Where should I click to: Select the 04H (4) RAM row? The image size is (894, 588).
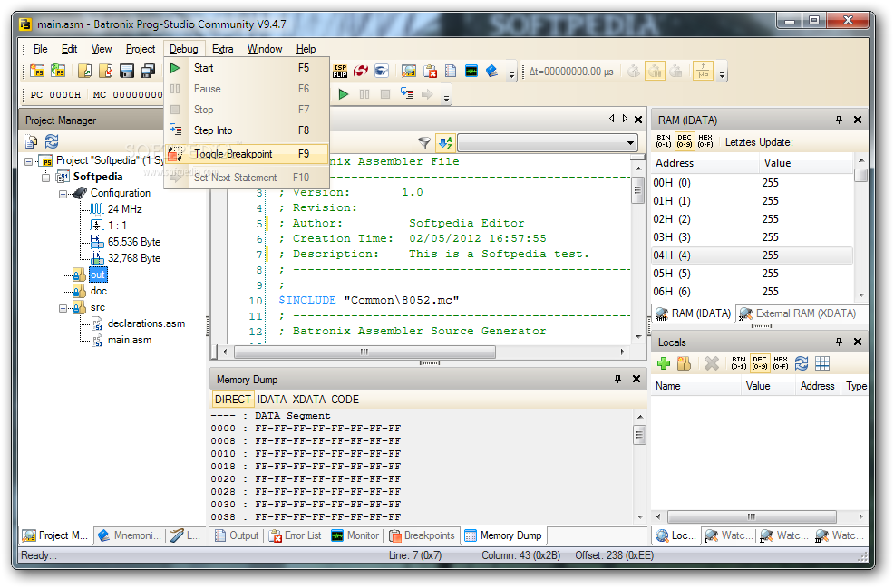[752, 255]
